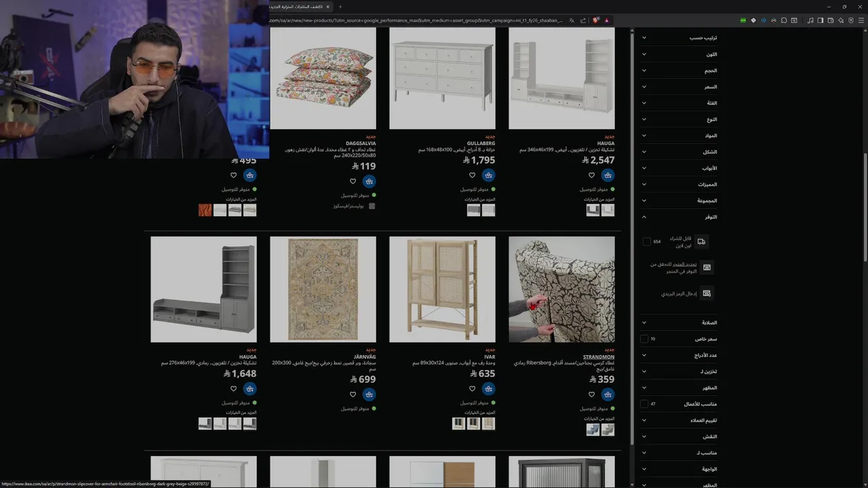Favorite the 495 priced product
This screenshot has height=488, width=868.
point(233,175)
